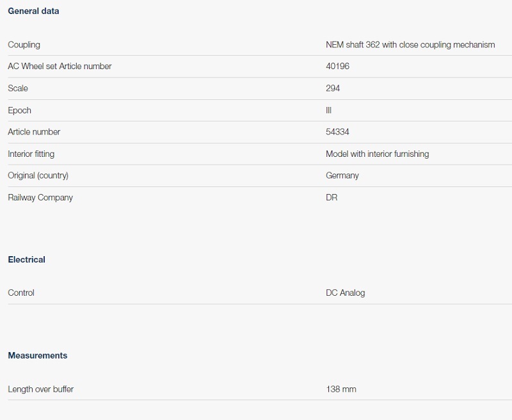Viewport: 512px width, 420px height.
Task: Click the scale value 294
Action: click(x=333, y=88)
